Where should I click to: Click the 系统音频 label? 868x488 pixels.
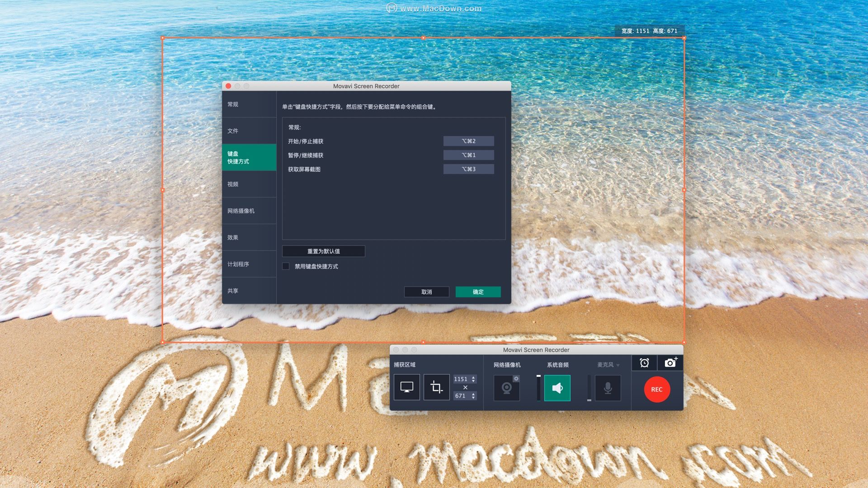[557, 365]
